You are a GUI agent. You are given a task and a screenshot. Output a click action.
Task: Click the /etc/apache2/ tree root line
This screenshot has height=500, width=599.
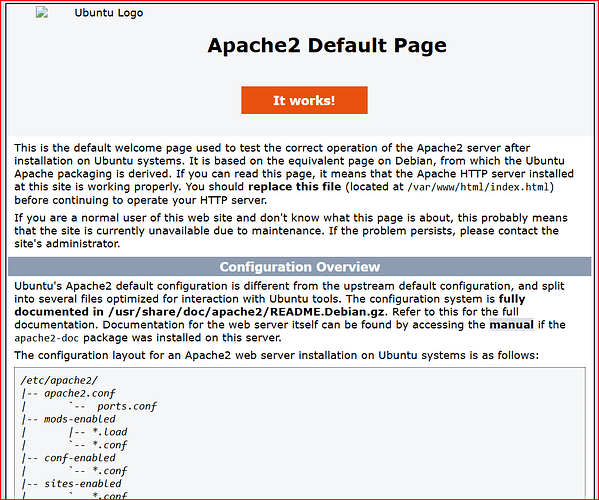[x=59, y=380]
